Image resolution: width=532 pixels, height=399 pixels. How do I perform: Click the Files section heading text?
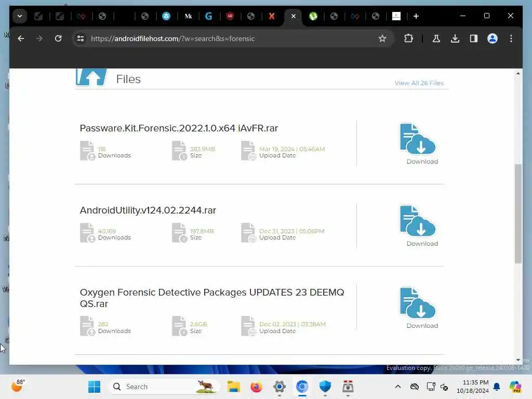coord(128,79)
